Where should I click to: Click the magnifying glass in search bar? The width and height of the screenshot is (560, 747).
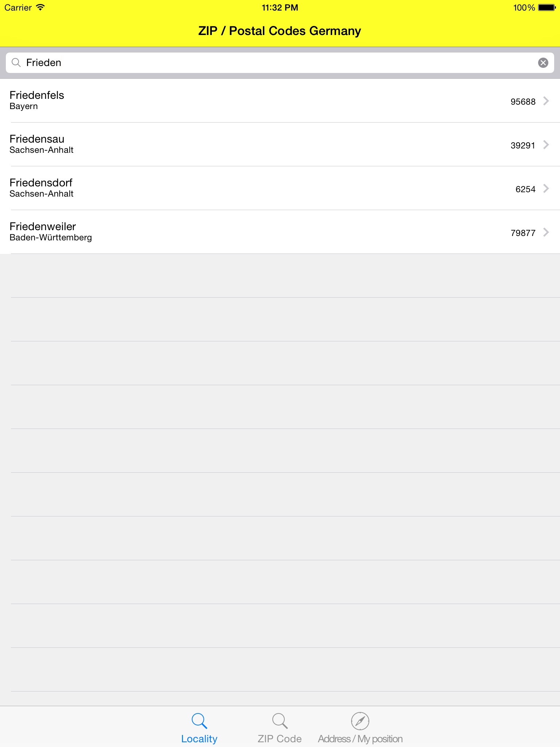click(x=16, y=63)
